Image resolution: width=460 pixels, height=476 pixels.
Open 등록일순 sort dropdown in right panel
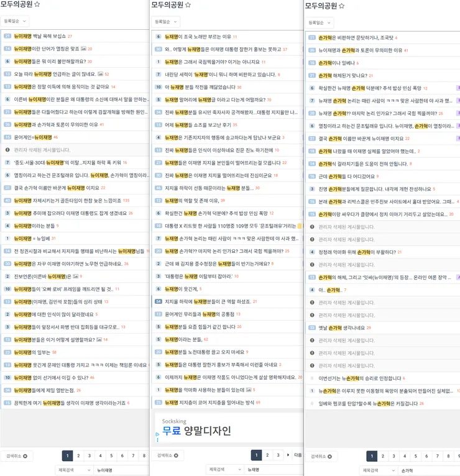tap(320, 23)
